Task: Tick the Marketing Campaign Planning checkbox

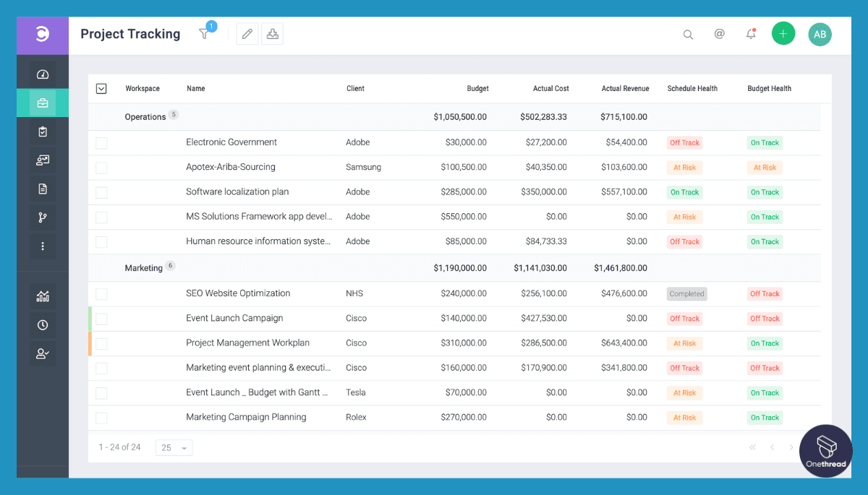Action: tap(101, 418)
